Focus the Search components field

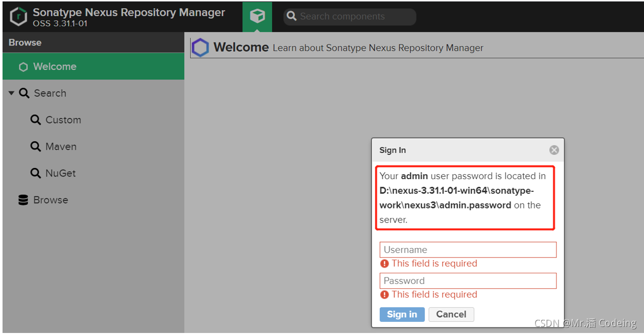(x=350, y=16)
